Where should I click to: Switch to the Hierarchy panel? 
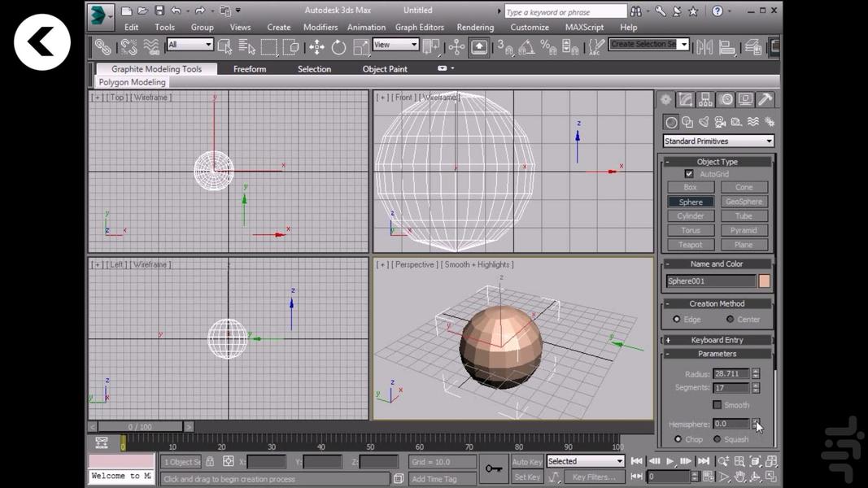pyautogui.click(x=704, y=98)
